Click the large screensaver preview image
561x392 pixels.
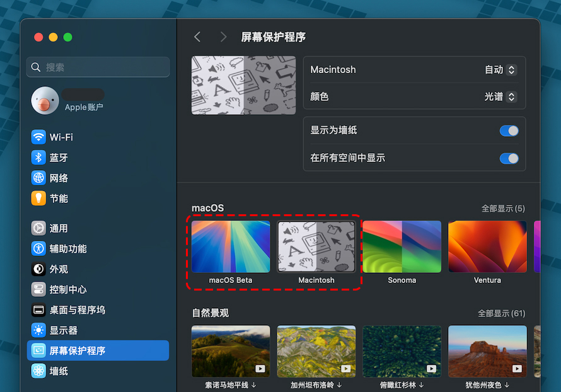(x=244, y=85)
